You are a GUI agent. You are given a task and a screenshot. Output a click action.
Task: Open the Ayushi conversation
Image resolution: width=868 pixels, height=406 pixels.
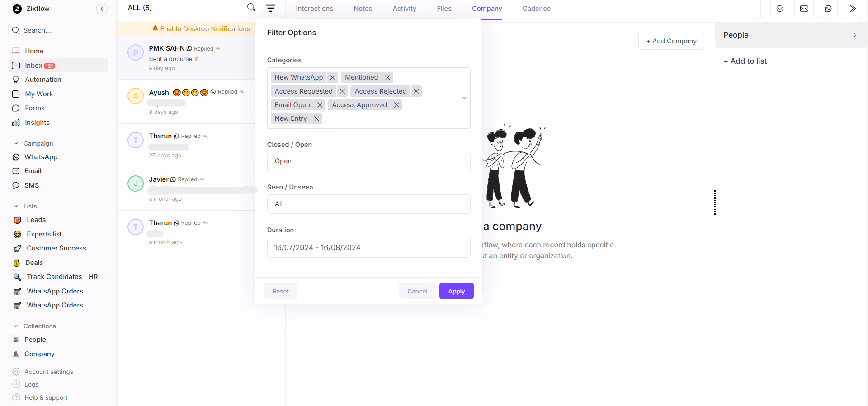[186, 102]
